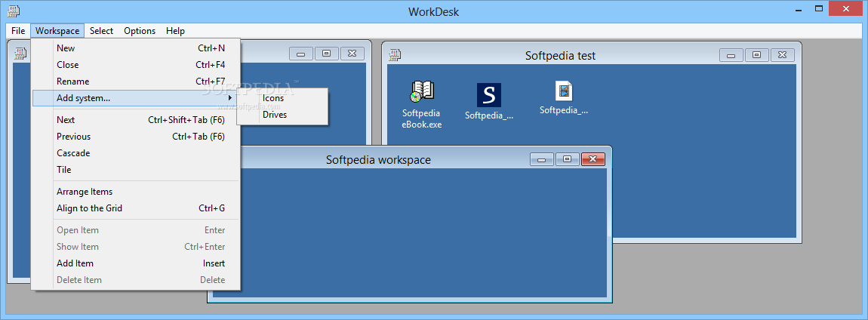The width and height of the screenshot is (868, 320).
Task: Minimize the Softpedia workspace window
Action: click(x=542, y=159)
